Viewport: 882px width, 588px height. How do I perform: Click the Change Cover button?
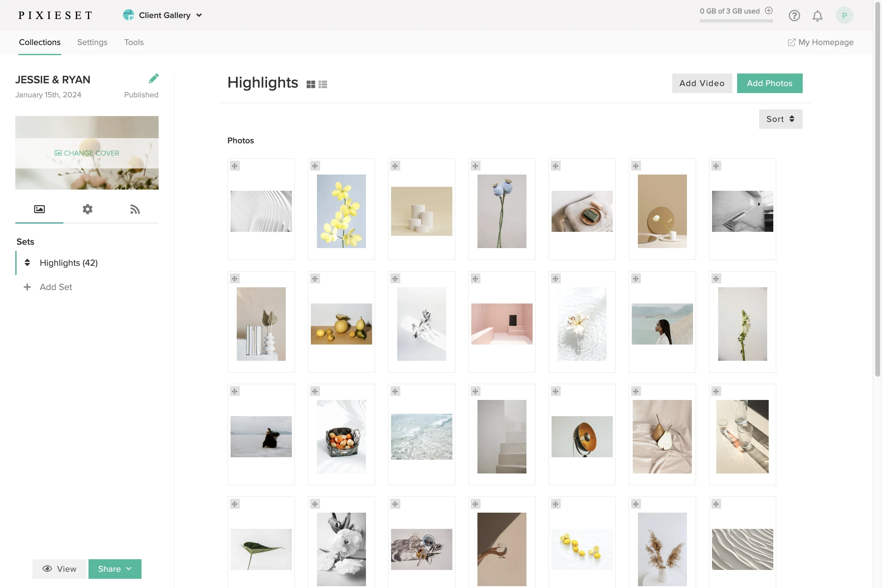coord(87,153)
